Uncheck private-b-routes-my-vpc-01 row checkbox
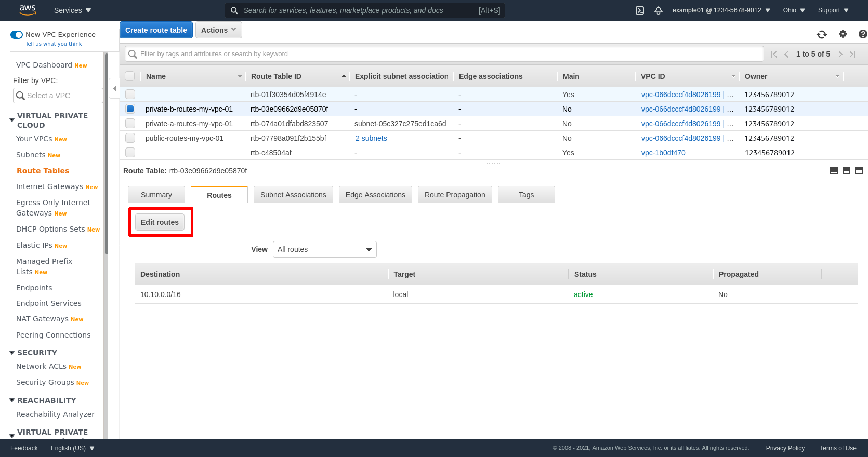868x457 pixels. click(130, 109)
